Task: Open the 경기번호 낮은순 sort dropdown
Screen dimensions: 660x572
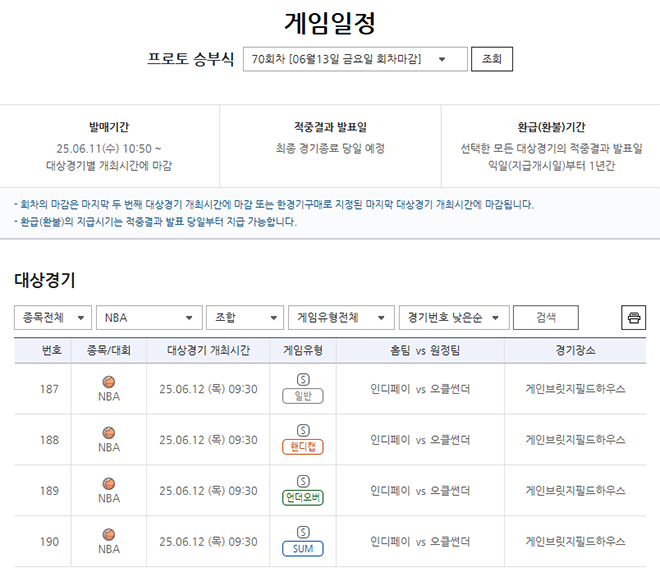Action: 453,318
